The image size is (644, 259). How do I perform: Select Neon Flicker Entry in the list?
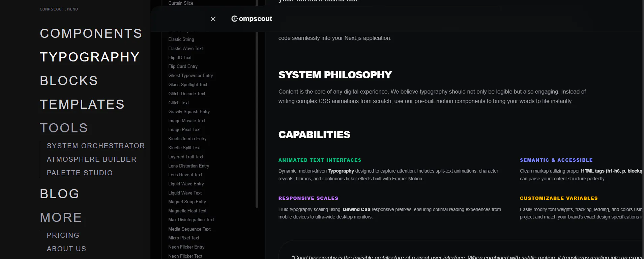186,247
